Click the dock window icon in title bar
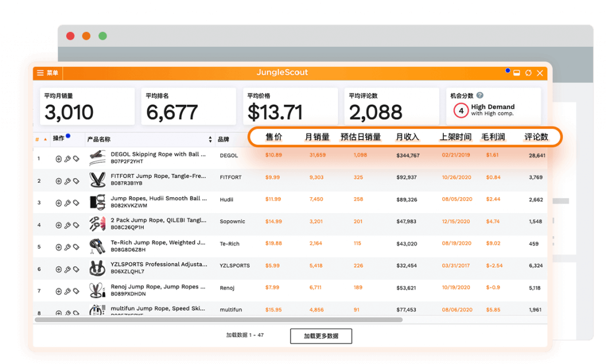The width and height of the screenshot is (606, 364). pyautogui.click(x=517, y=73)
